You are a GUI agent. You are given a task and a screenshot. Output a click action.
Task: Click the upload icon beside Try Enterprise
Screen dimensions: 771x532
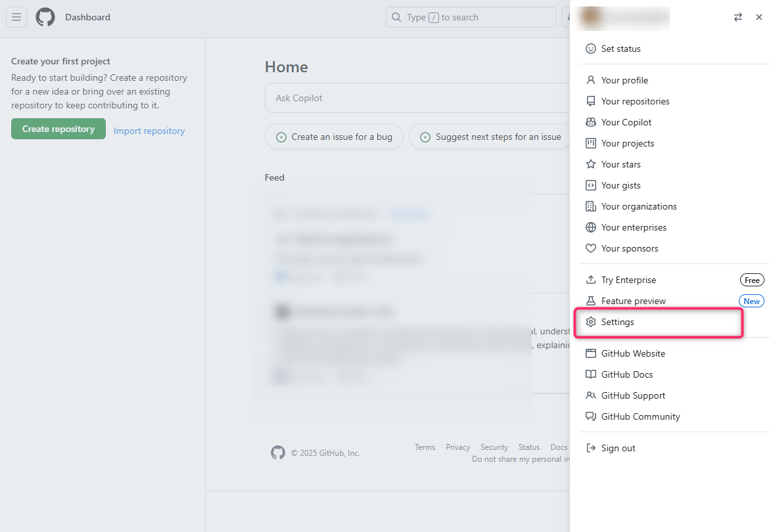[590, 280]
